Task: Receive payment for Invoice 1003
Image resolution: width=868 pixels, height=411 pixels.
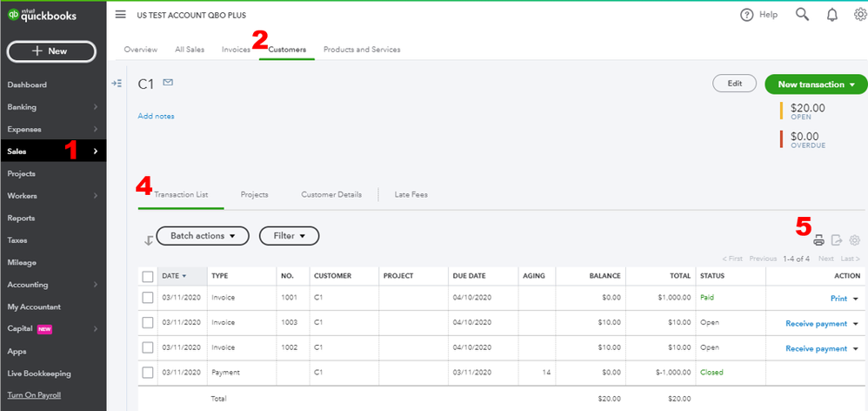Action: tap(816, 323)
